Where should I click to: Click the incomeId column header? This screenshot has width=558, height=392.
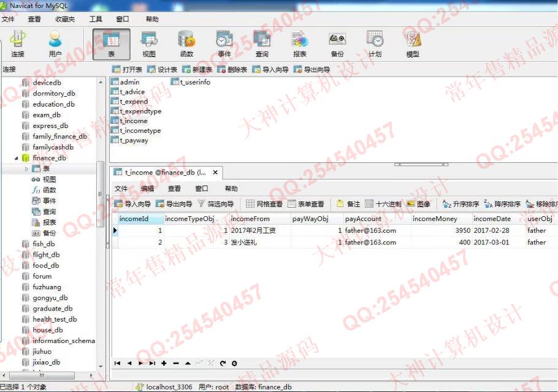140,219
